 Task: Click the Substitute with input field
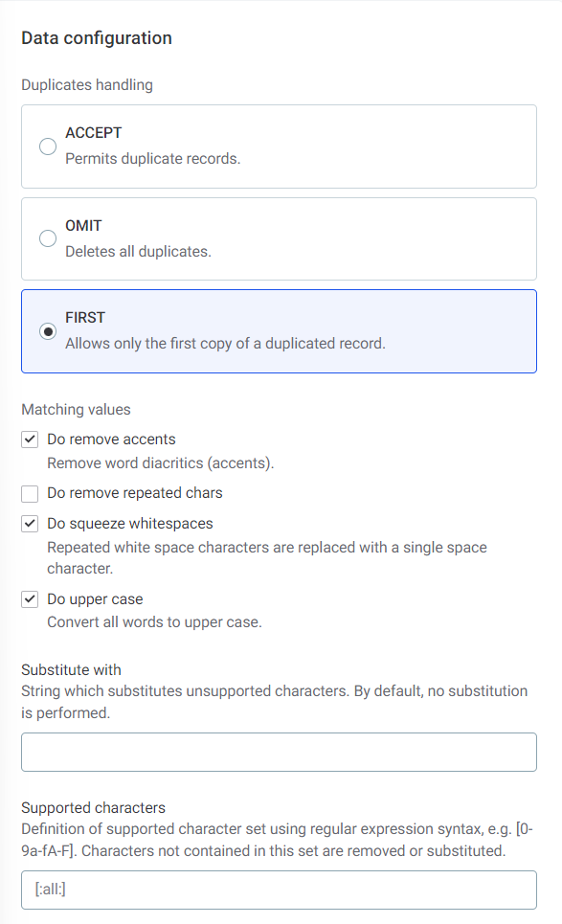(278, 752)
